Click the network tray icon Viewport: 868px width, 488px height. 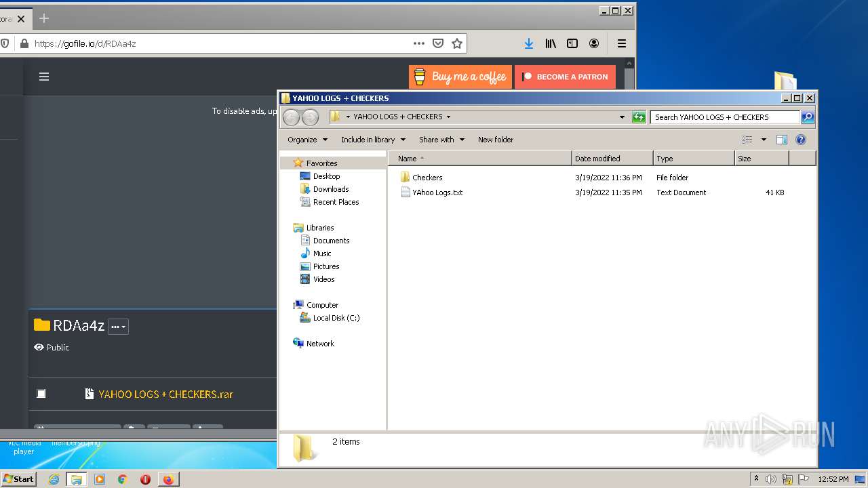pos(787,479)
